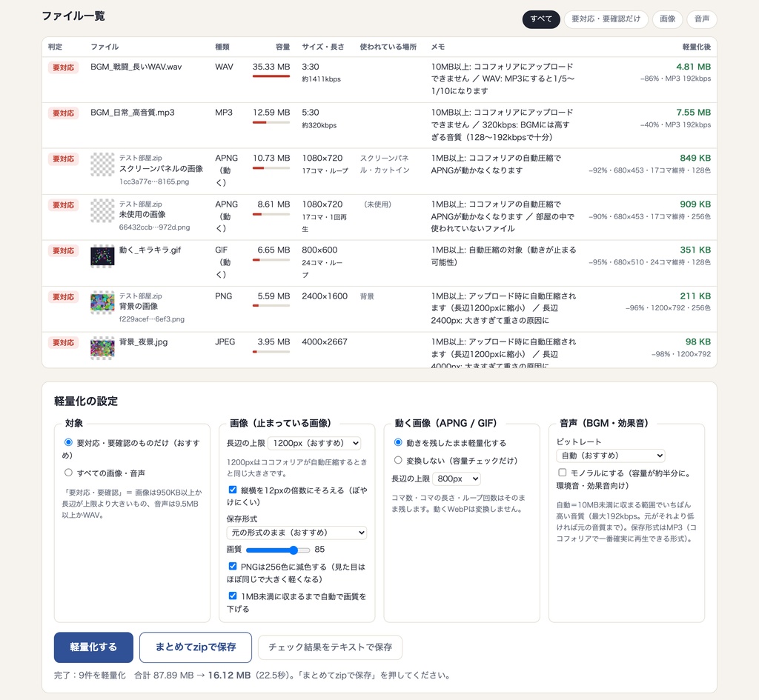The height and width of the screenshot is (700, 759).
Task: Click the 種類 column header
Action: 222,47
